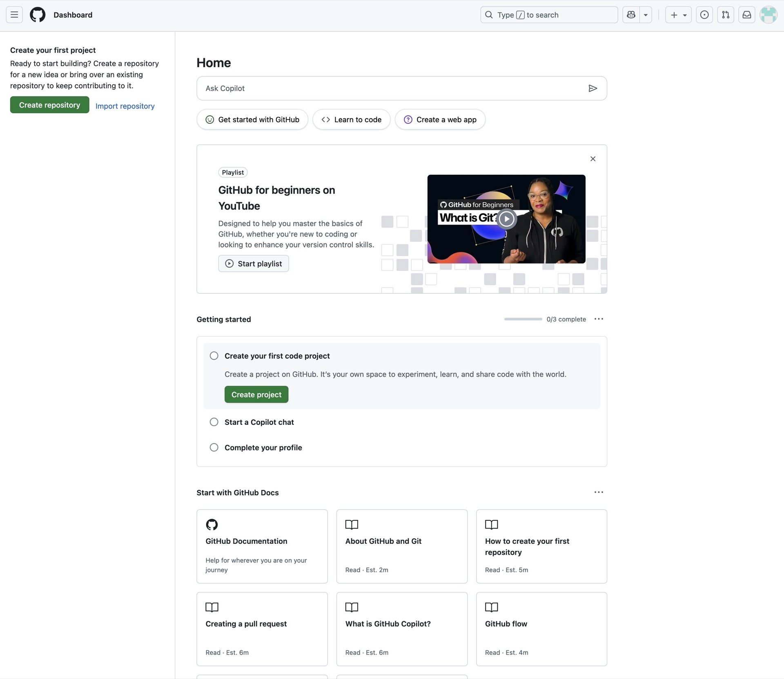Open the issues icon in header
The image size is (784, 679).
point(704,15)
